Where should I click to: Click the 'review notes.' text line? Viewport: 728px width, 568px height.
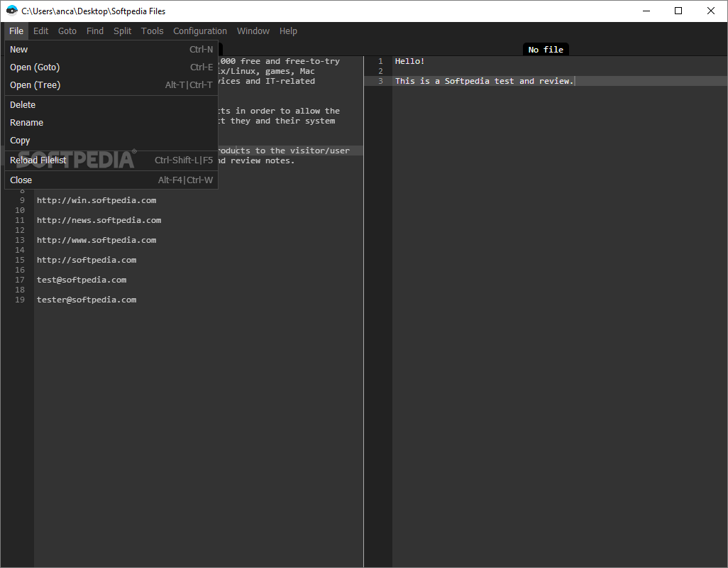[x=257, y=160]
